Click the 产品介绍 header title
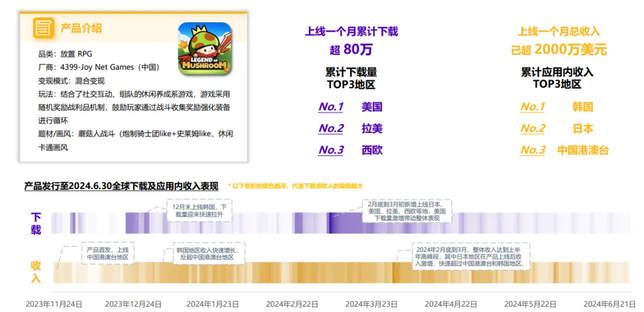 point(81,28)
